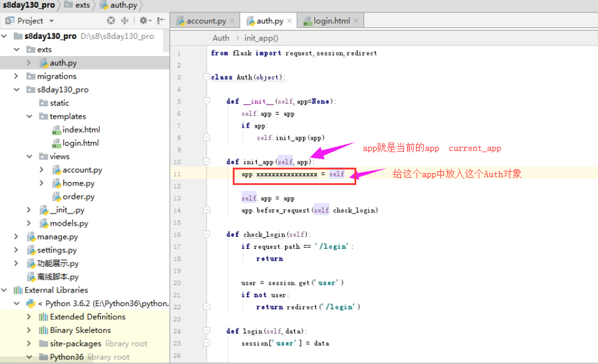Select models.py in the project tree
Image resolution: width=598 pixels, height=364 pixels.
point(71,223)
